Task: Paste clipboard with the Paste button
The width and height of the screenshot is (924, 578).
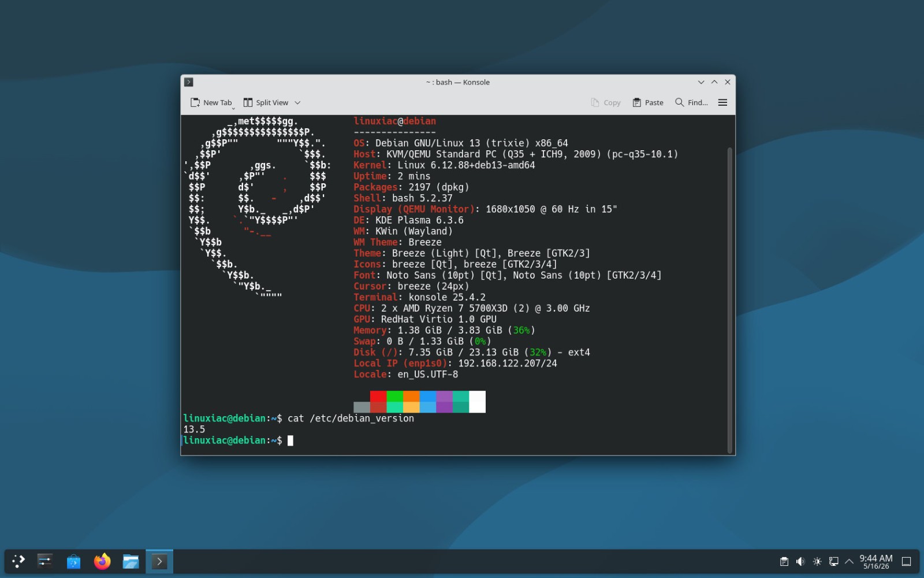Action: click(x=648, y=102)
